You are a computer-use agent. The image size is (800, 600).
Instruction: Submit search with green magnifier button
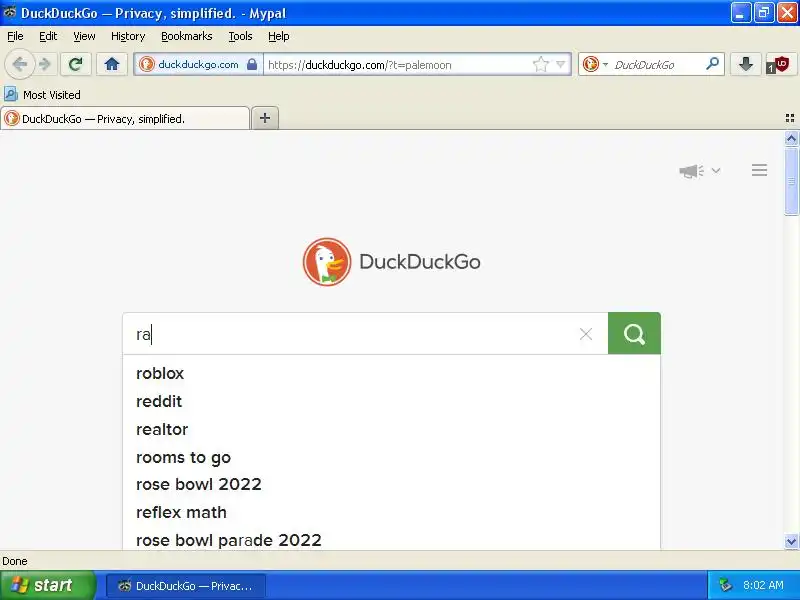[634, 333]
